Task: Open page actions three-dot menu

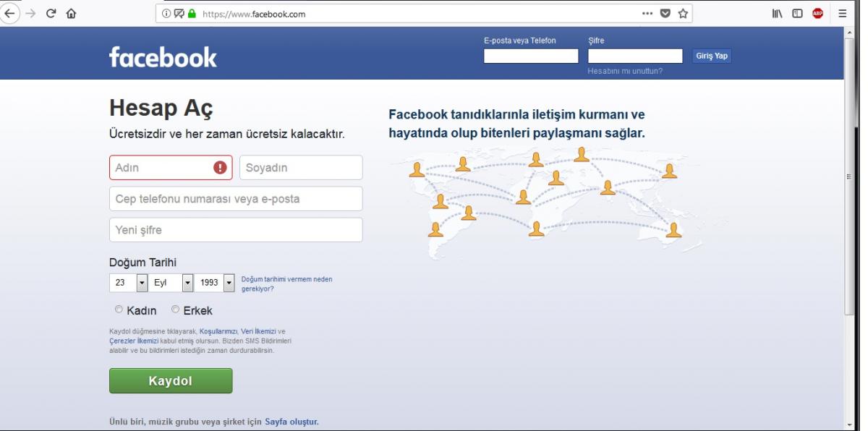Action: (x=647, y=13)
